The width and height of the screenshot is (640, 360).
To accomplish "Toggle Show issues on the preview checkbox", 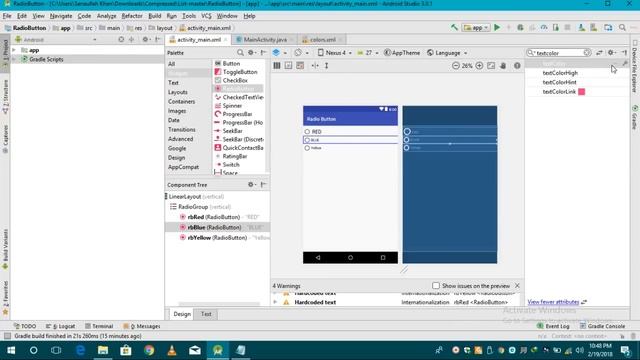I will pos(436,286).
